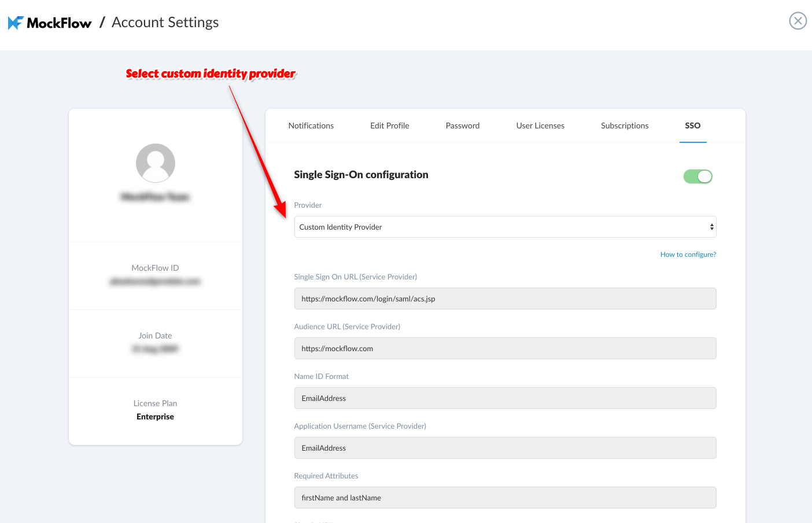This screenshot has height=523, width=812.
Task: Click the License Plan Enterprise card section
Action: (155, 410)
